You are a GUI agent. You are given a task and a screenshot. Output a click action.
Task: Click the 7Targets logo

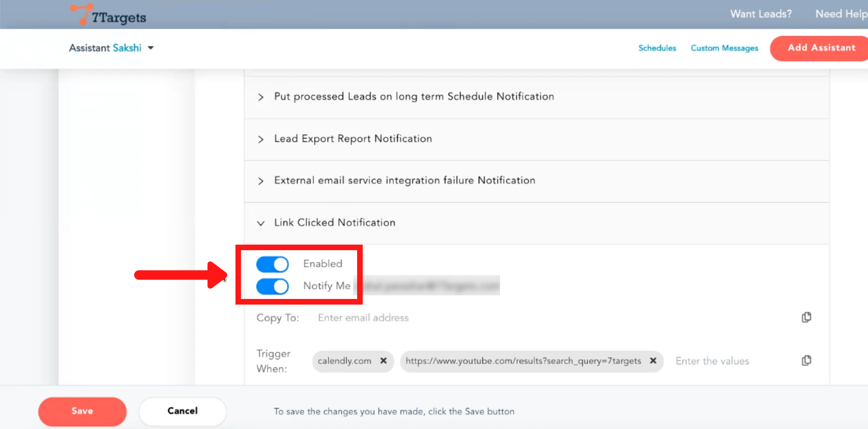(108, 15)
